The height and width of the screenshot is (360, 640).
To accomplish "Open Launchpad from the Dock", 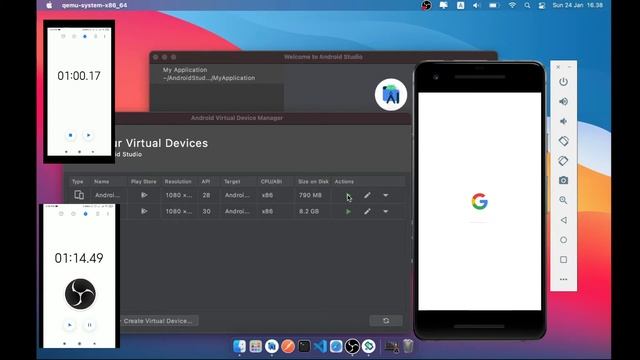I will [256, 346].
